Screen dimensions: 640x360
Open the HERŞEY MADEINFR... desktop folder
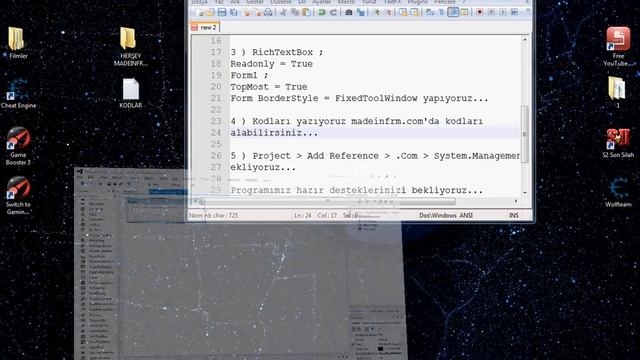point(130,47)
